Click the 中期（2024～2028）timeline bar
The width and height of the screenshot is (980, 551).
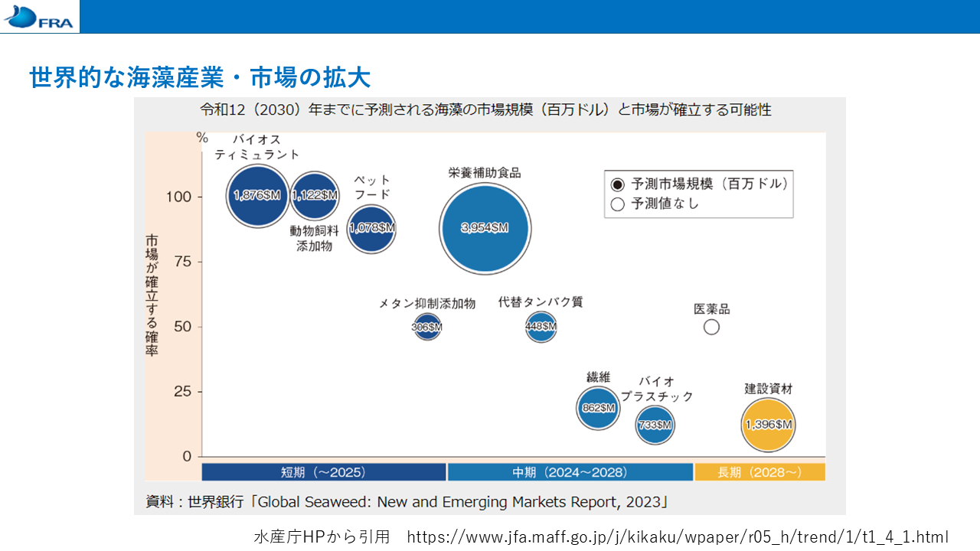[x=570, y=472]
